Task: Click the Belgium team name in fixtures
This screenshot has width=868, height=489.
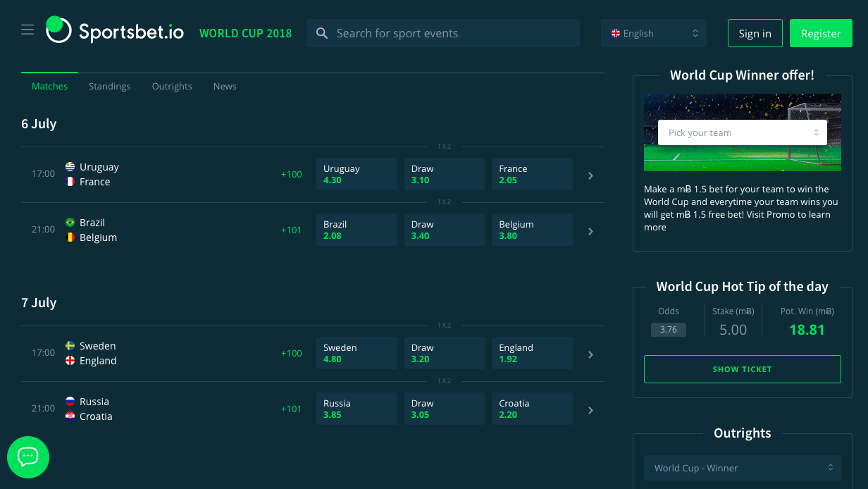Action: 99,237
